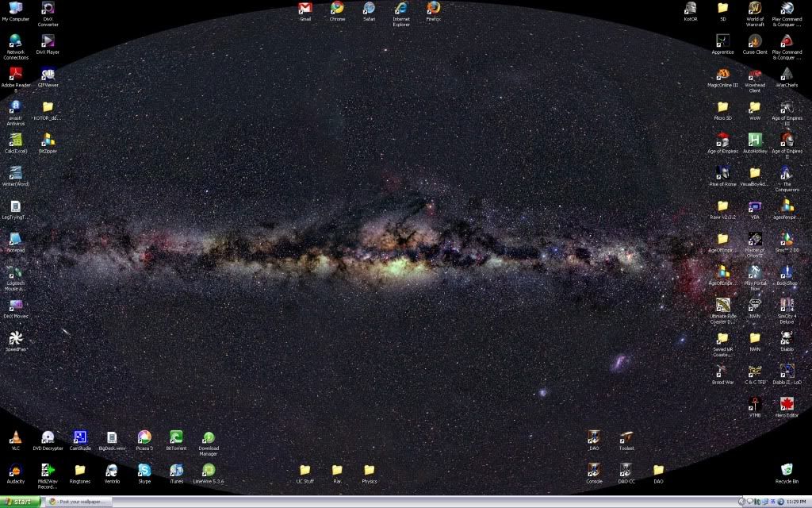Select the VLC media player icon
Viewport: 812px width, 508px height.
click(15, 437)
